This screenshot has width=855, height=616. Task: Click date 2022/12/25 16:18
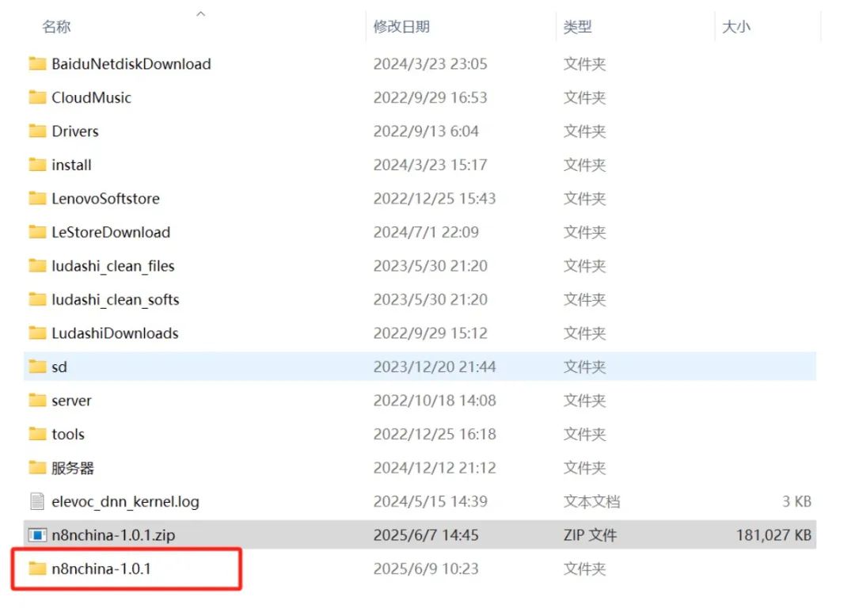pyautogui.click(x=435, y=434)
